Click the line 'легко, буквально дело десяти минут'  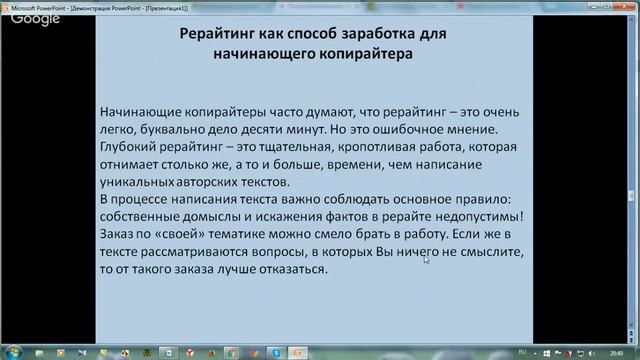[299, 129]
